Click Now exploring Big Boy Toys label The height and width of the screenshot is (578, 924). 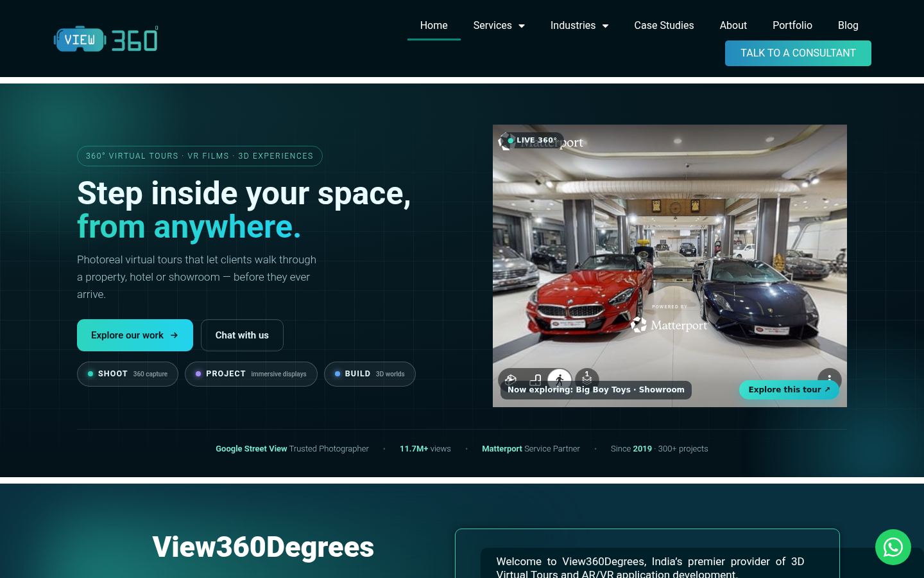click(596, 390)
